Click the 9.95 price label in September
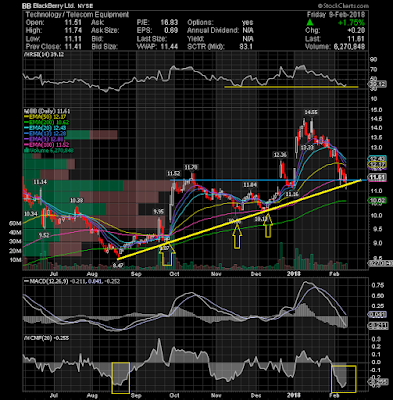This screenshot has height=400, width=393. [x=159, y=211]
